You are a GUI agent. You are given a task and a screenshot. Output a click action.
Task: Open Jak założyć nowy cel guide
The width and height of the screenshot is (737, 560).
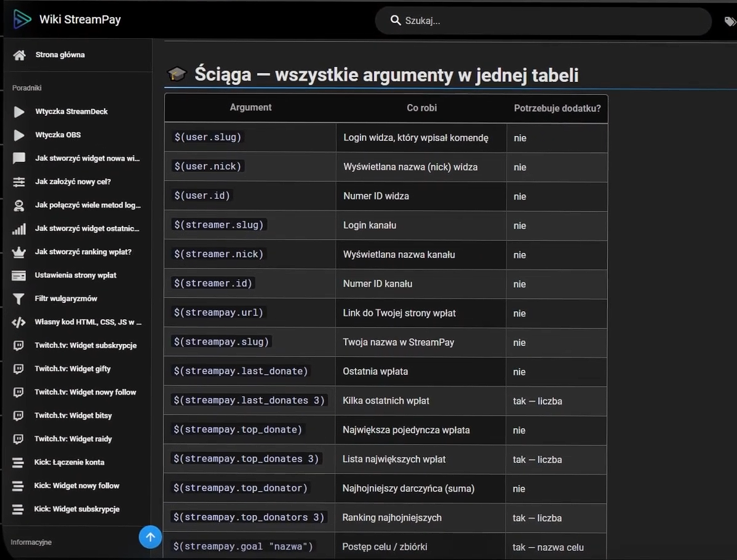click(x=73, y=182)
